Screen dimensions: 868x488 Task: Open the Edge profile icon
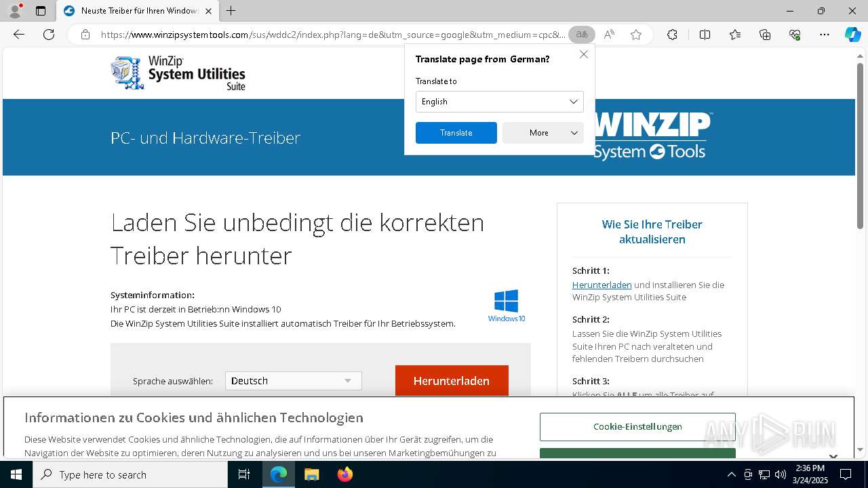(x=14, y=11)
